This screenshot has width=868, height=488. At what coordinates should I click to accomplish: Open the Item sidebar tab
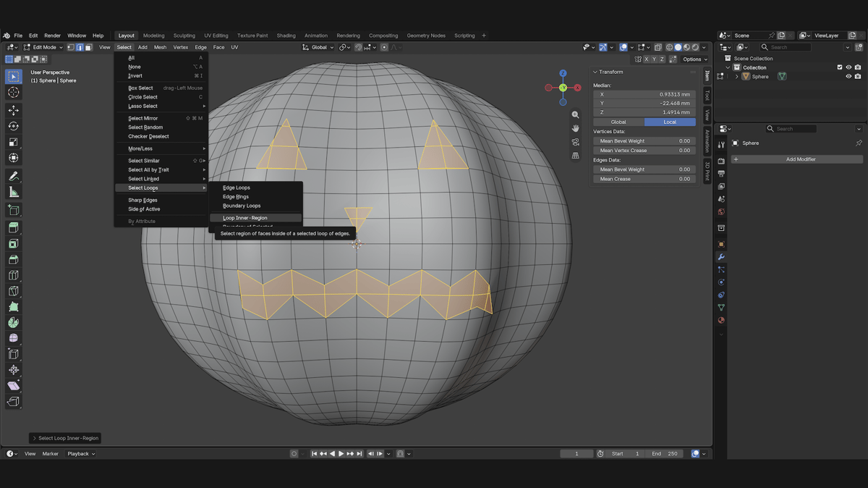[x=707, y=76]
